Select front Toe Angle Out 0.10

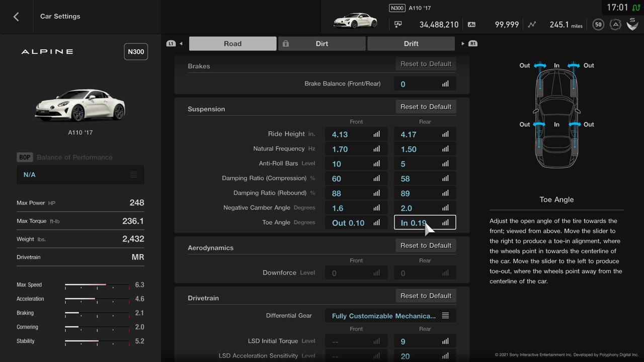tap(356, 222)
